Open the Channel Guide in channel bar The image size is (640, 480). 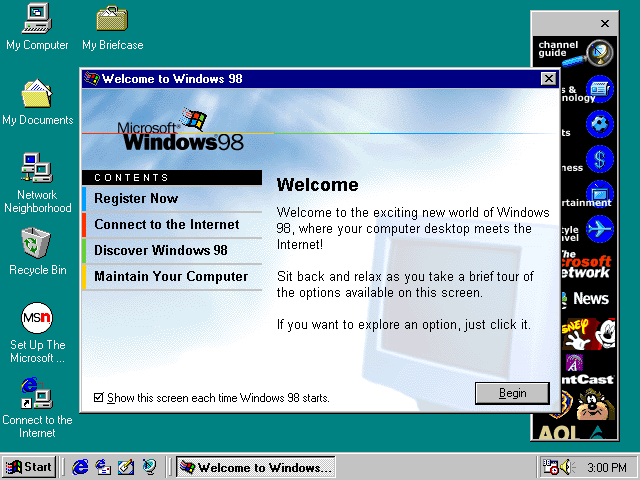[x=574, y=52]
